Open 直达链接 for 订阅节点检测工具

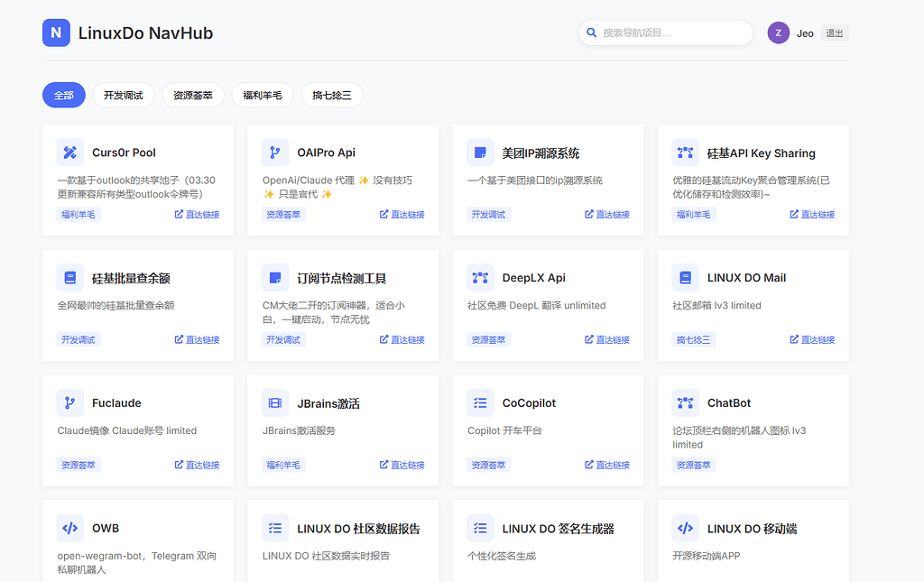tap(402, 339)
